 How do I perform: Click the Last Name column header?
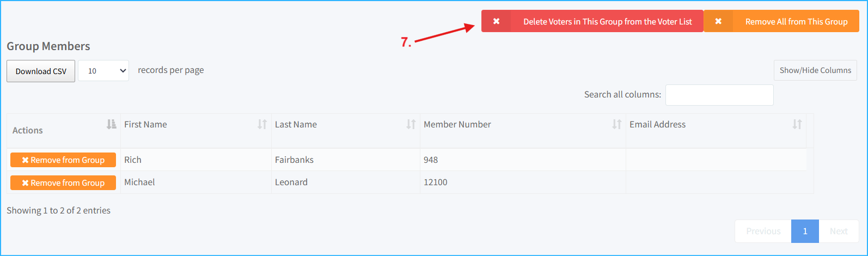click(x=296, y=124)
